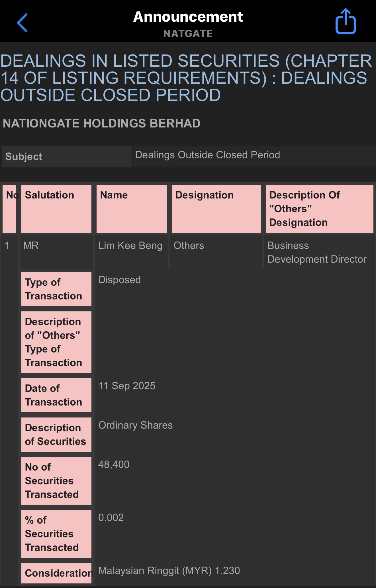Select the Dealings in Listed Securities heading
376x588 pixels.
click(x=186, y=78)
